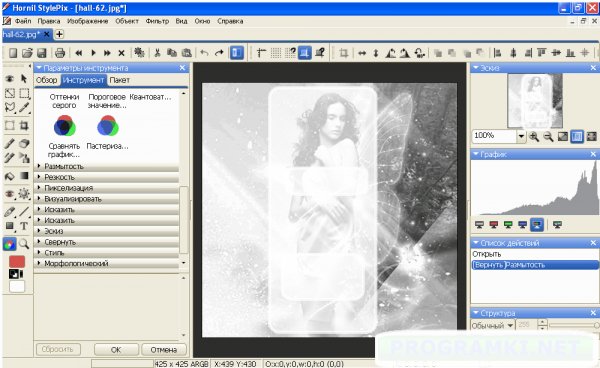The image size is (600, 368).
Task: Toggle grid display in toolbar
Action: (276, 53)
